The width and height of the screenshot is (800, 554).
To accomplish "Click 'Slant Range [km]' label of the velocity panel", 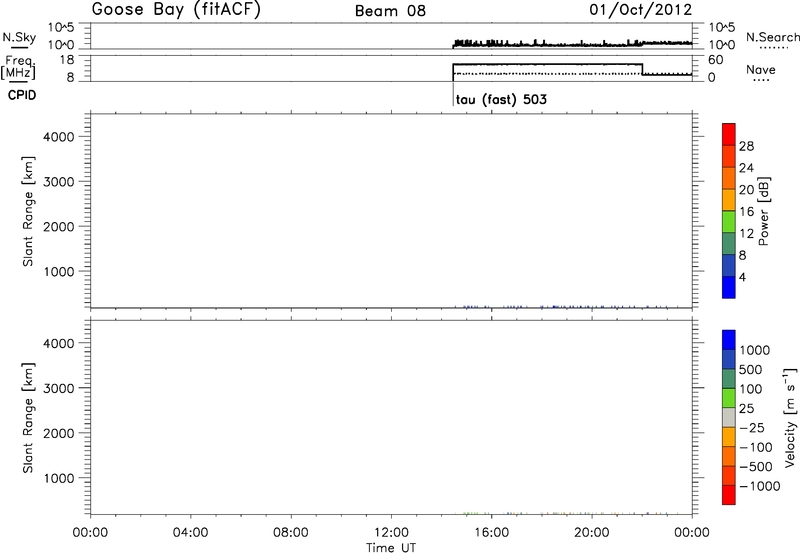I will point(28,418).
